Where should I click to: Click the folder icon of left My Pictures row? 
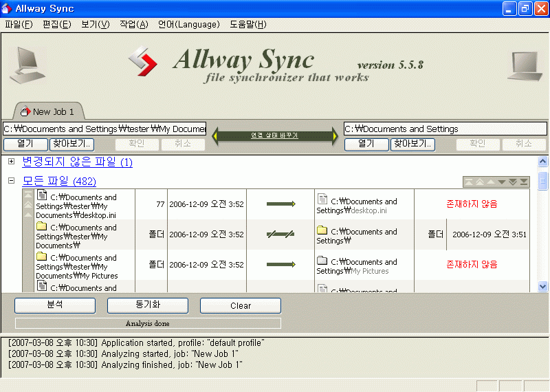click(x=41, y=257)
